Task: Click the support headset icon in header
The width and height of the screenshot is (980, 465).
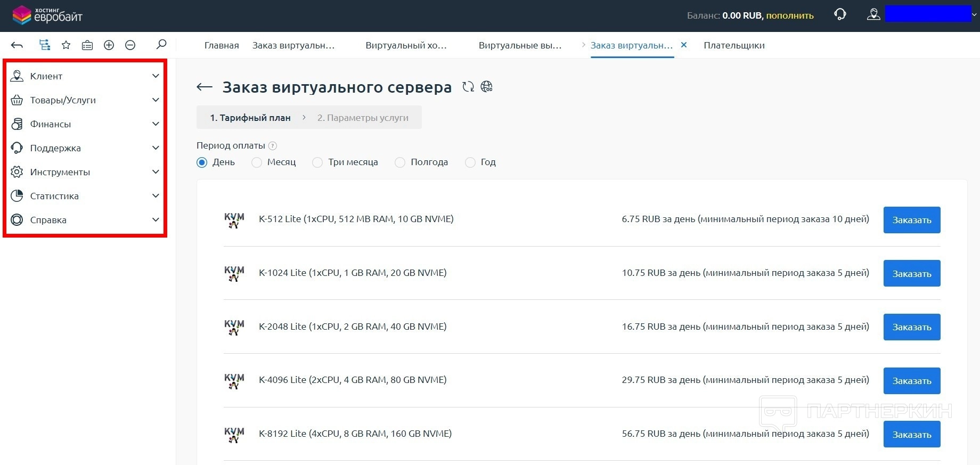Action: coord(840,15)
